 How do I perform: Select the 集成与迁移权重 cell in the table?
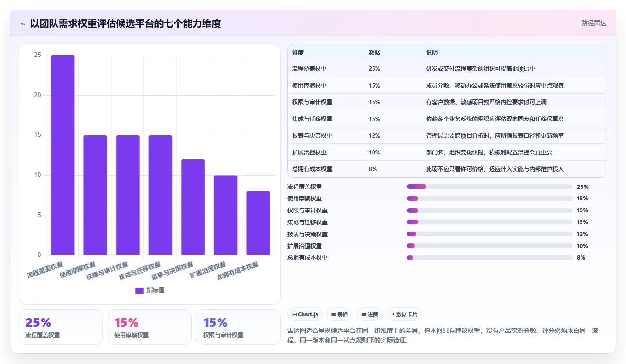(312, 119)
